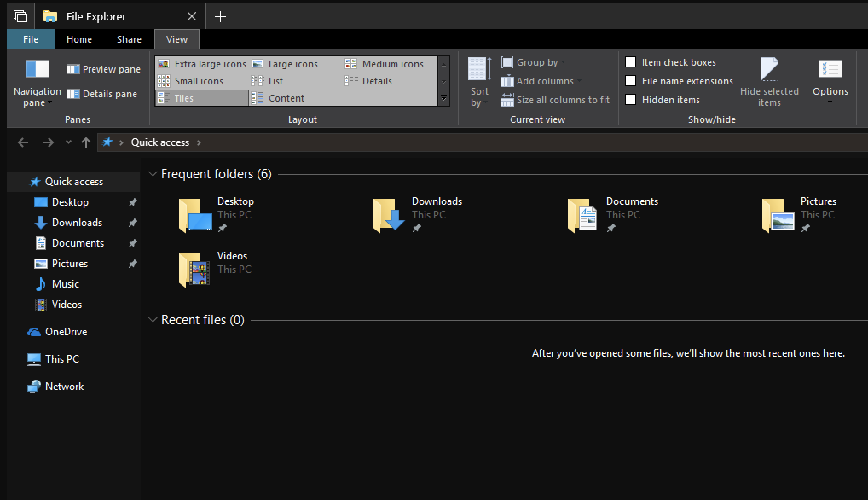Select the View ribbon tab
This screenshot has height=500, width=868.
pos(176,39)
